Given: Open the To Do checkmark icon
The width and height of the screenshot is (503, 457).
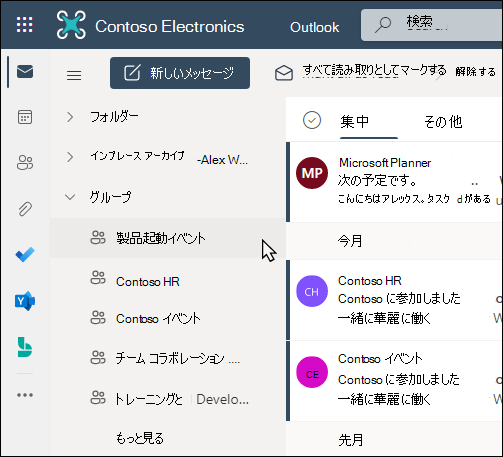Looking at the screenshot, I should coord(25,255).
